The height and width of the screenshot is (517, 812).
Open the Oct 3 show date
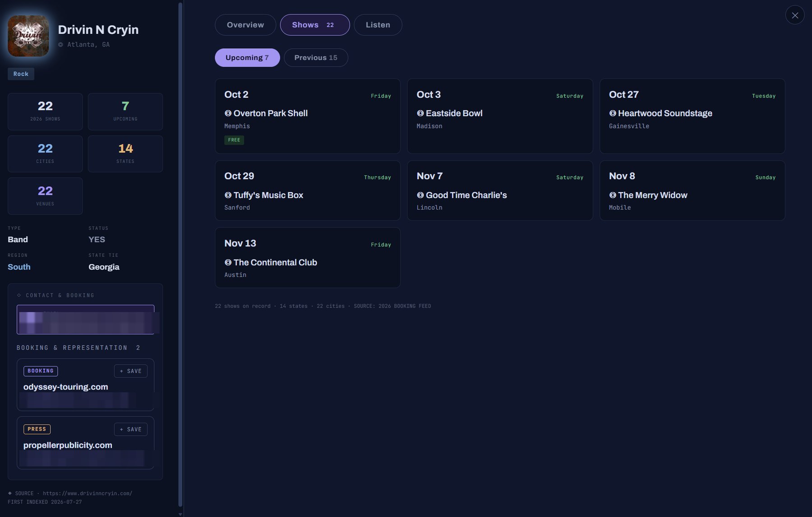click(x=429, y=95)
